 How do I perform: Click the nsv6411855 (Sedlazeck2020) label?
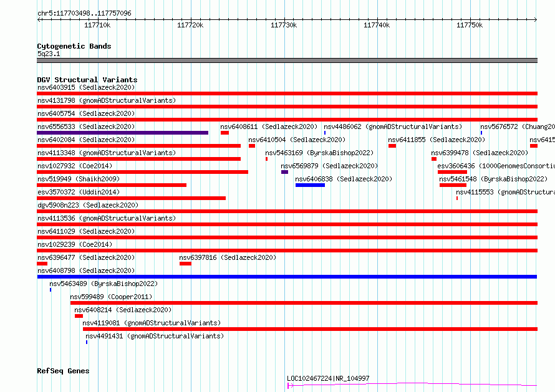[437, 140]
